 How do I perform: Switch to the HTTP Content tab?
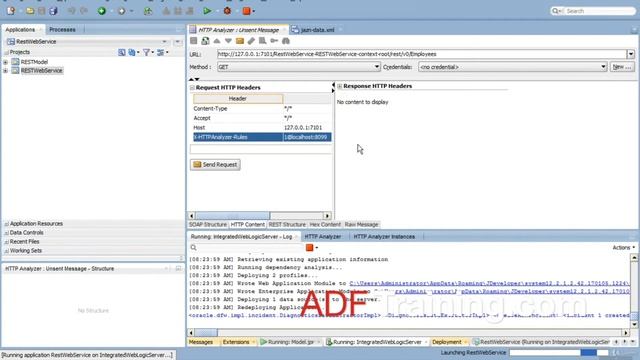point(248,224)
